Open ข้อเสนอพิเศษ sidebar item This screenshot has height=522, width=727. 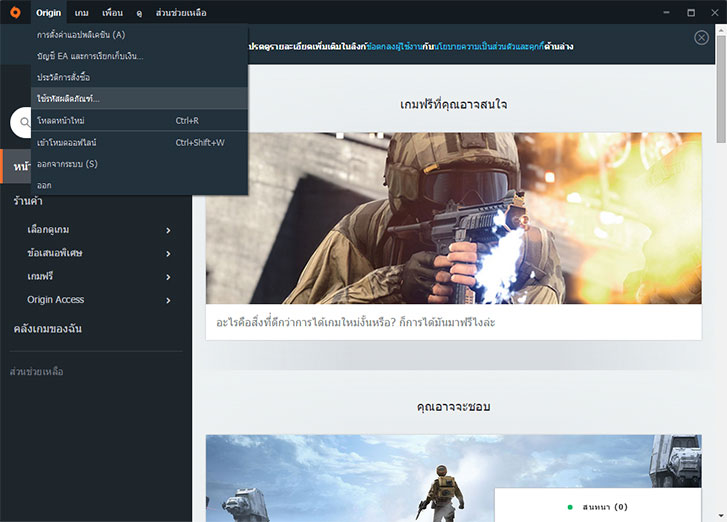point(55,253)
